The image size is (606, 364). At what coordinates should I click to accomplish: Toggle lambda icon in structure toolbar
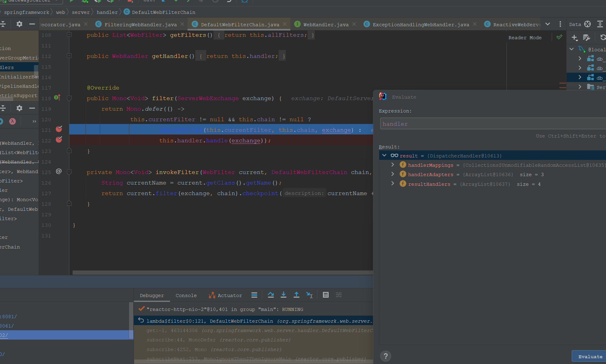coord(12,121)
